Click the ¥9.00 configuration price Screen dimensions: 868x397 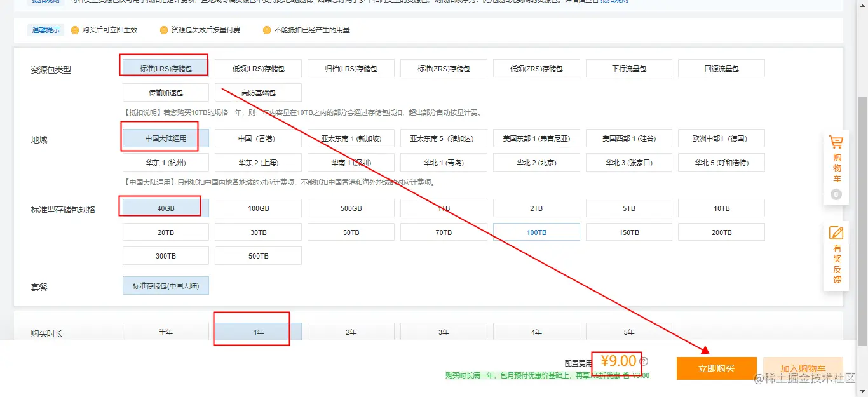pos(618,361)
